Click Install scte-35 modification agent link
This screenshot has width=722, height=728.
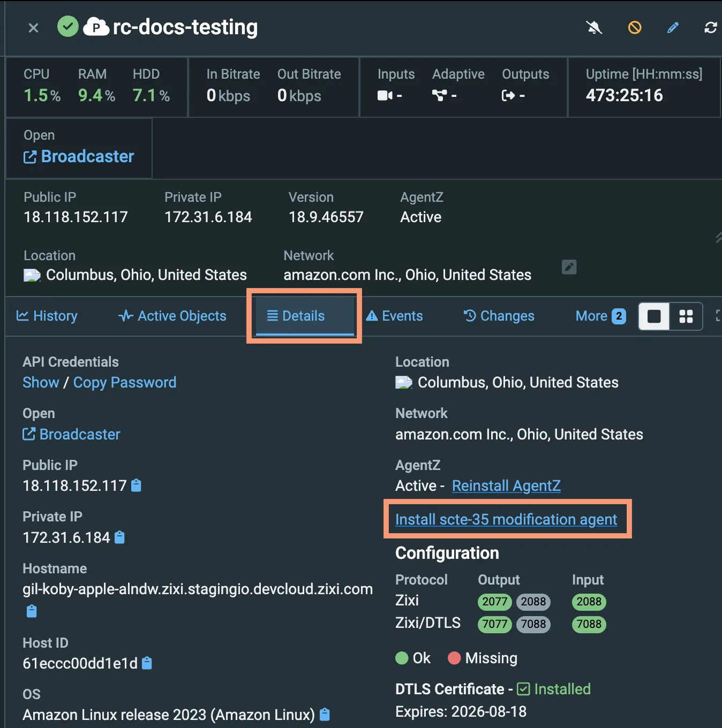coord(506,519)
